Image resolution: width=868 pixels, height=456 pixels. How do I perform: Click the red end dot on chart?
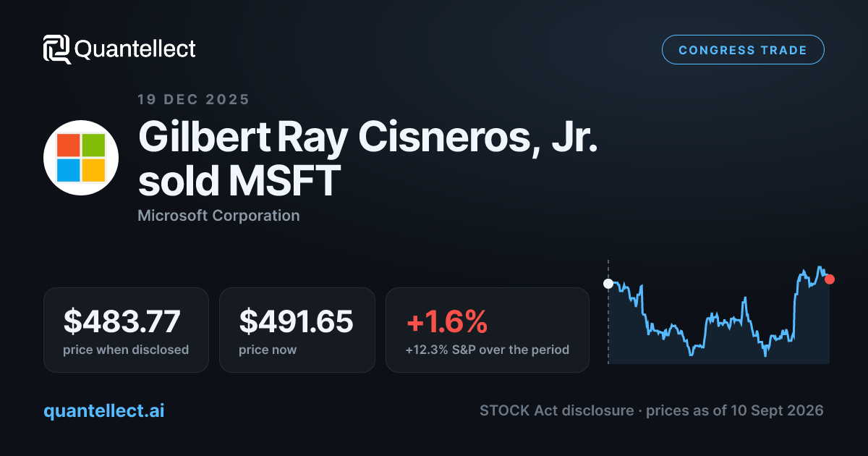tap(830, 279)
